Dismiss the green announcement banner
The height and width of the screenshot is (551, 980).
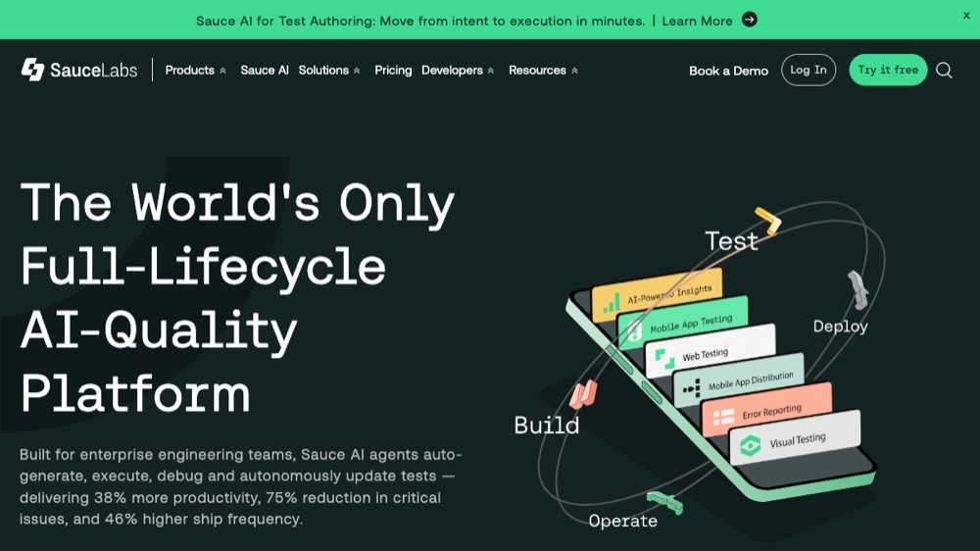966,16
